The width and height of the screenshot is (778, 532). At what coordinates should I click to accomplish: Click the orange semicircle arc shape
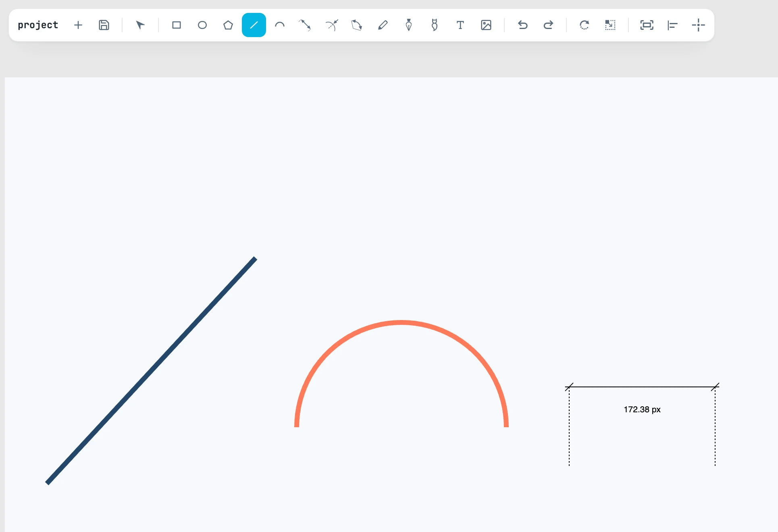pos(401,322)
